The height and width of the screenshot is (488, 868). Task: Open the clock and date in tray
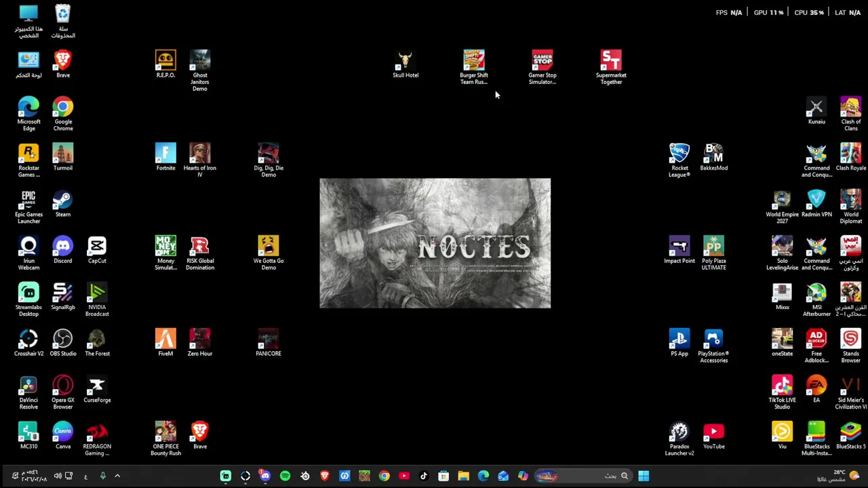[x=34, y=476]
